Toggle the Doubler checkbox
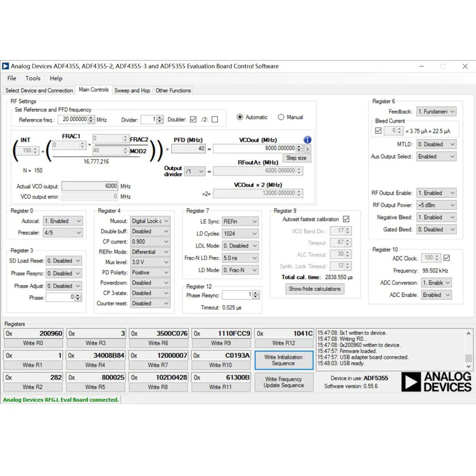This screenshot has width=476, height=476. click(x=193, y=120)
